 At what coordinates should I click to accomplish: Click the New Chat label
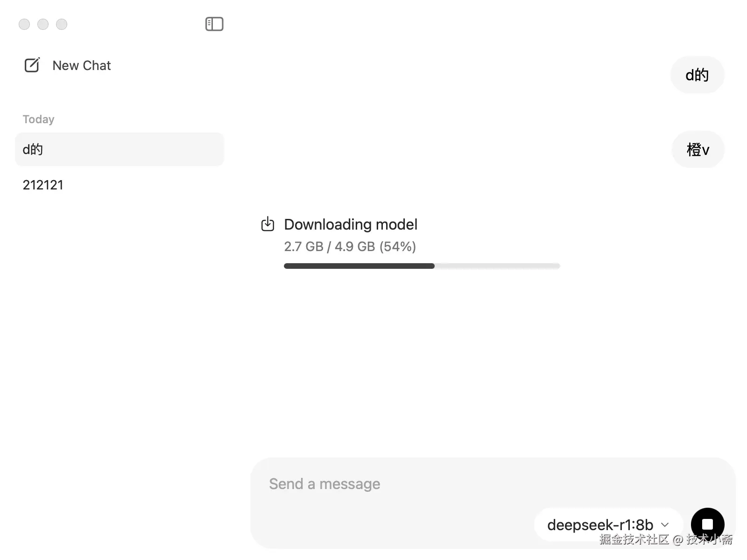pos(82,65)
